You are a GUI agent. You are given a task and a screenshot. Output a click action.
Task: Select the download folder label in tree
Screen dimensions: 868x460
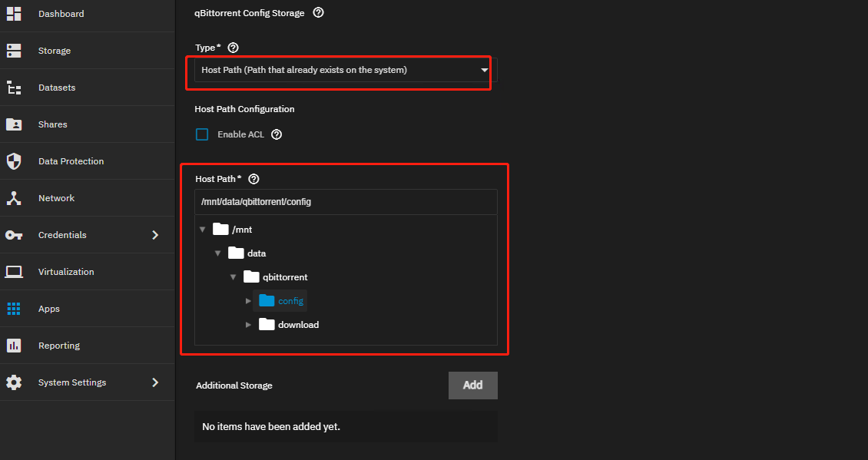[298, 325]
